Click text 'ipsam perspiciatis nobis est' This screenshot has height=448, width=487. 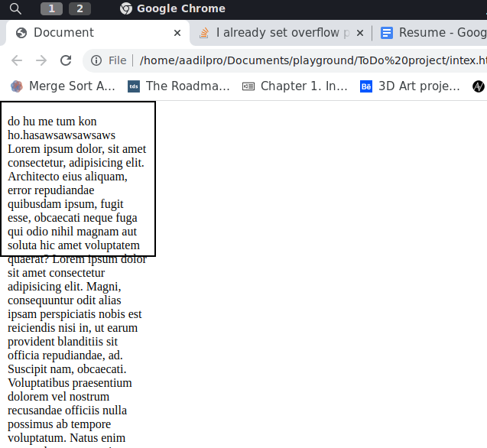click(x=75, y=313)
